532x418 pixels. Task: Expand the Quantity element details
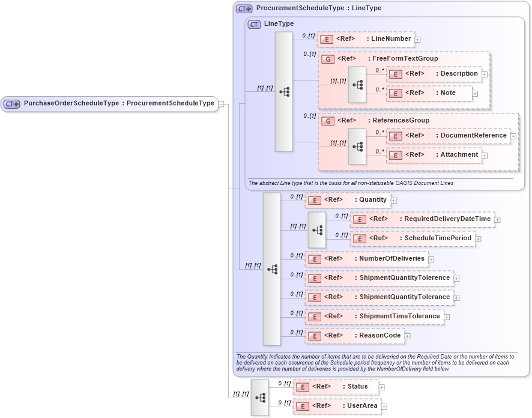coord(393,200)
